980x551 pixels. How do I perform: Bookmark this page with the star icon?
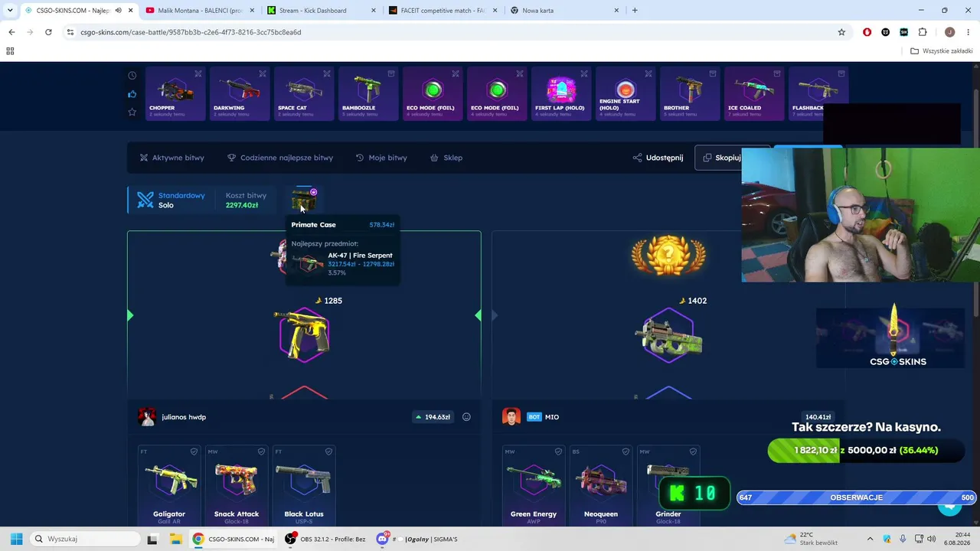pyautogui.click(x=841, y=32)
